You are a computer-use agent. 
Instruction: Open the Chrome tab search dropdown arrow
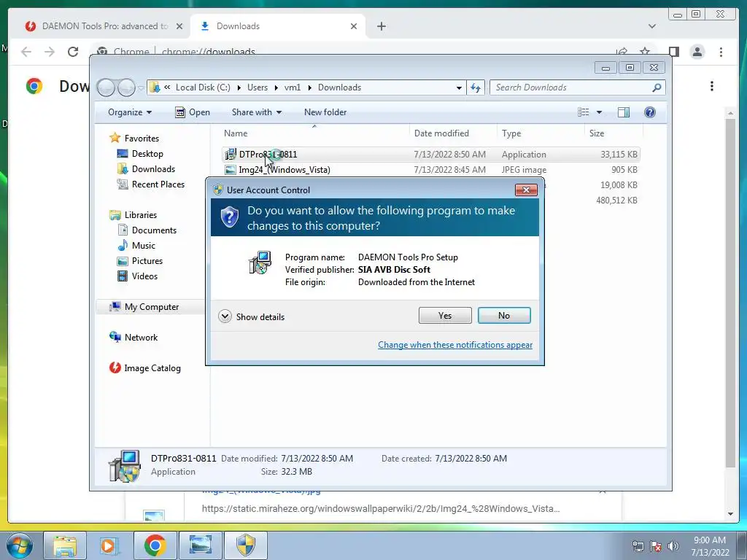tap(652, 26)
